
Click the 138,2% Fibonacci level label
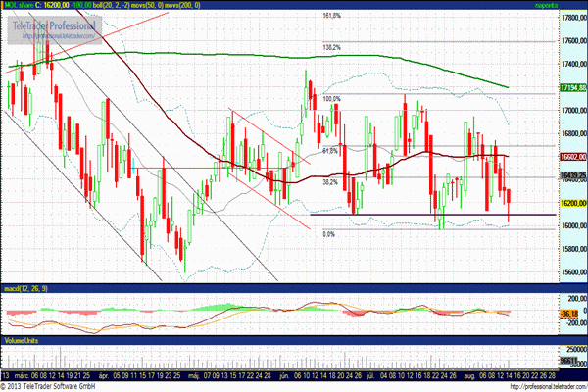pos(331,46)
